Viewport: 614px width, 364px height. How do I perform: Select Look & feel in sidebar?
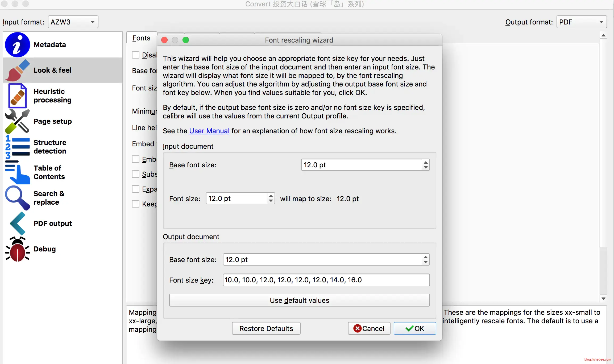pos(52,70)
